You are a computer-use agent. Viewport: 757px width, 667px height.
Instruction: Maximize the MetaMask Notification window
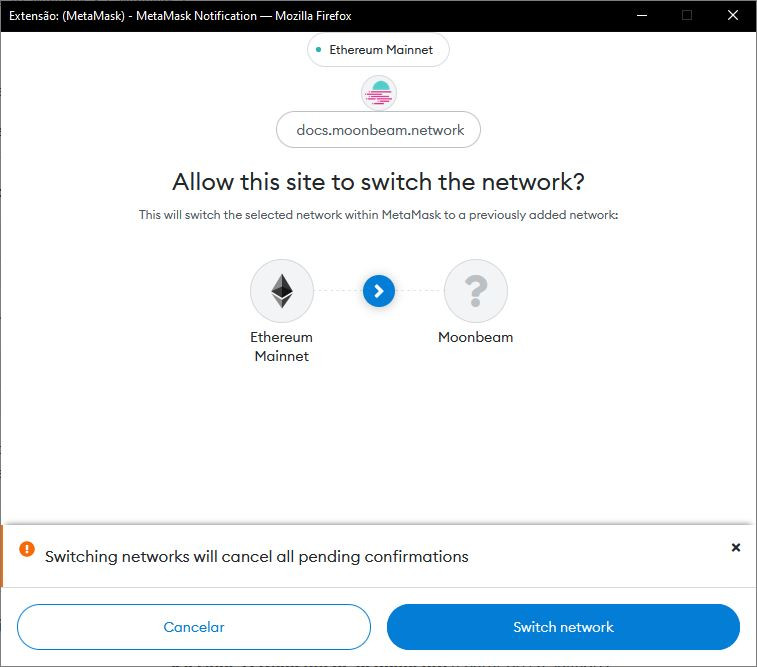[x=687, y=15]
